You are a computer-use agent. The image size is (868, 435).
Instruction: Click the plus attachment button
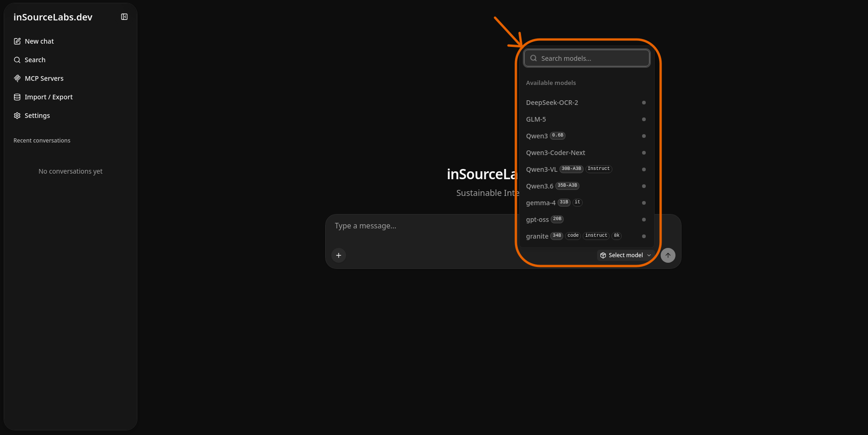pyautogui.click(x=339, y=255)
